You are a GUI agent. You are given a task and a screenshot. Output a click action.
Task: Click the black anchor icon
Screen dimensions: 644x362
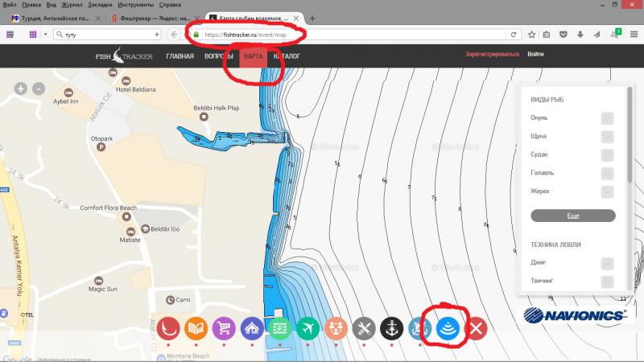tap(392, 328)
